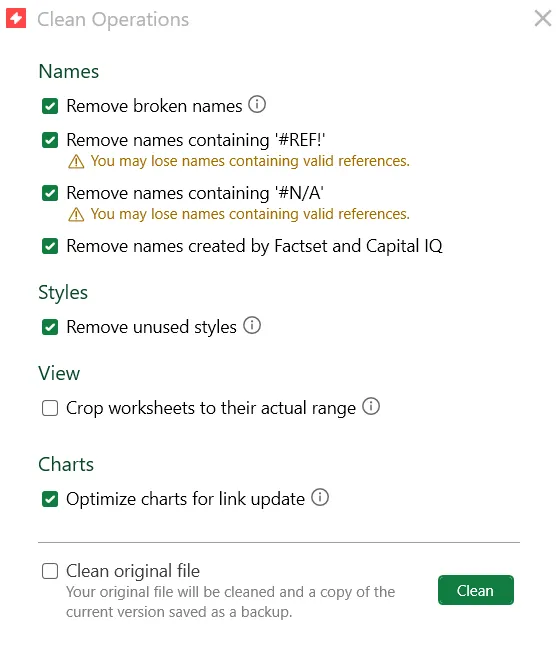Click the Clean Operations dialog title
560x645 pixels.
pos(113,19)
